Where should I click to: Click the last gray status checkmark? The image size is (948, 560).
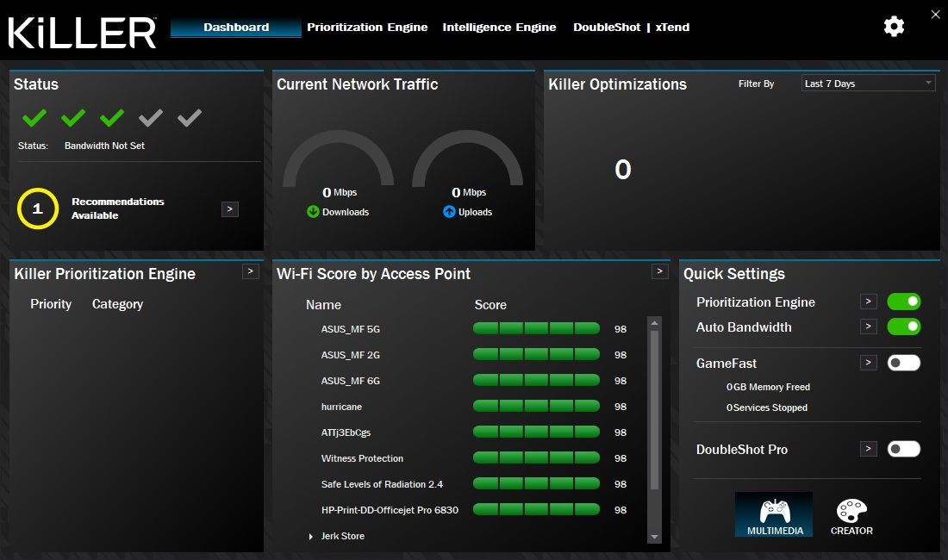click(x=190, y=118)
